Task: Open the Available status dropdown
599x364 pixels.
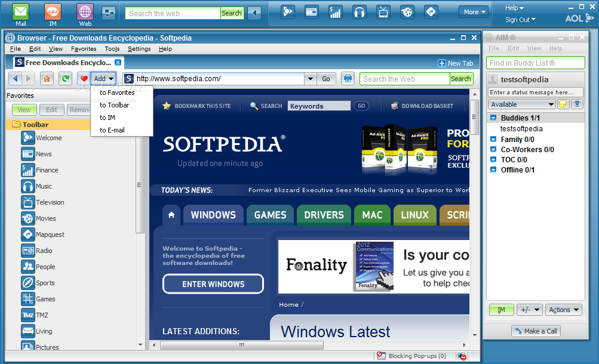Action: click(x=521, y=104)
